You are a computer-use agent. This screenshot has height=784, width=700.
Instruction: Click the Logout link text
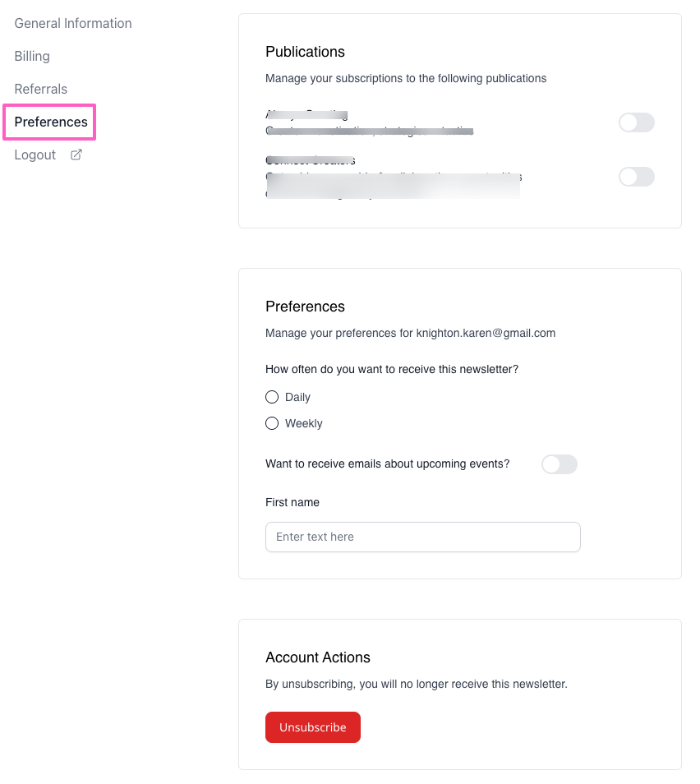click(35, 154)
